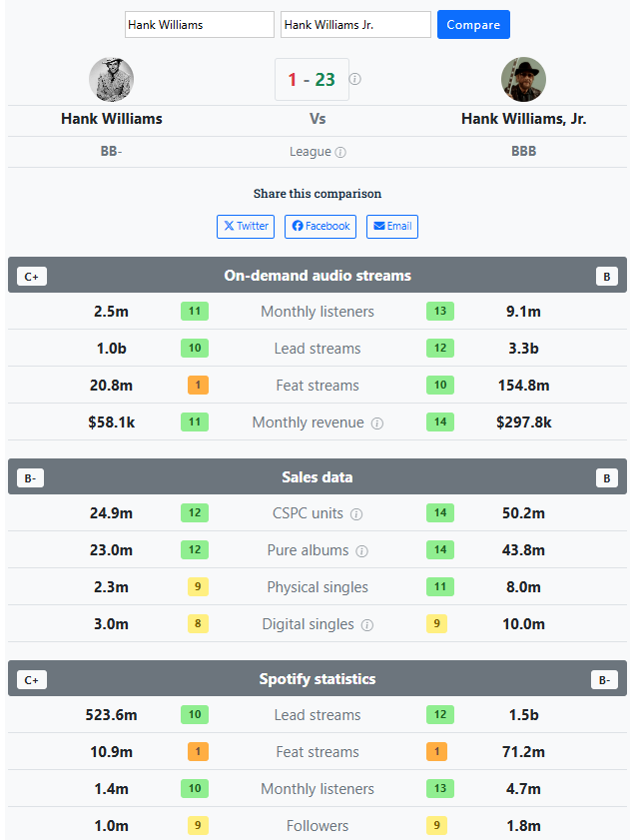The width and height of the screenshot is (637, 840).
Task: Click the Digital singles info icon
Action: [367, 625]
